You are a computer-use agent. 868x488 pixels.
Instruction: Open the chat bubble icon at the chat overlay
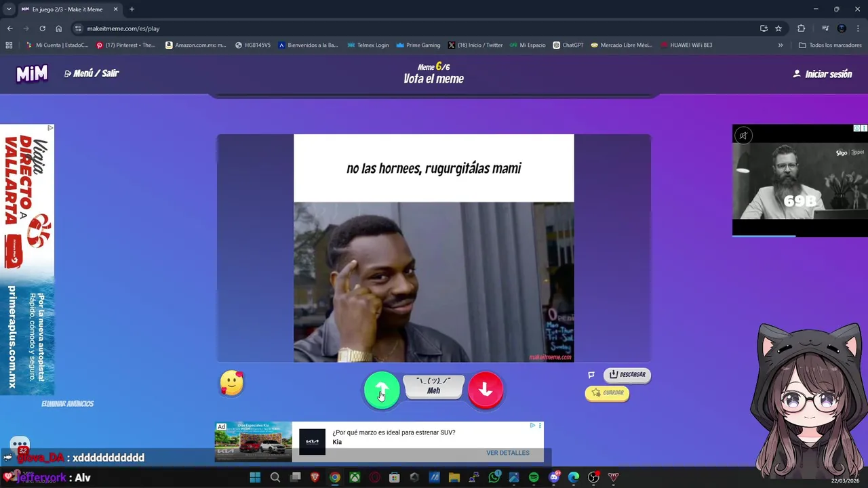(20, 444)
